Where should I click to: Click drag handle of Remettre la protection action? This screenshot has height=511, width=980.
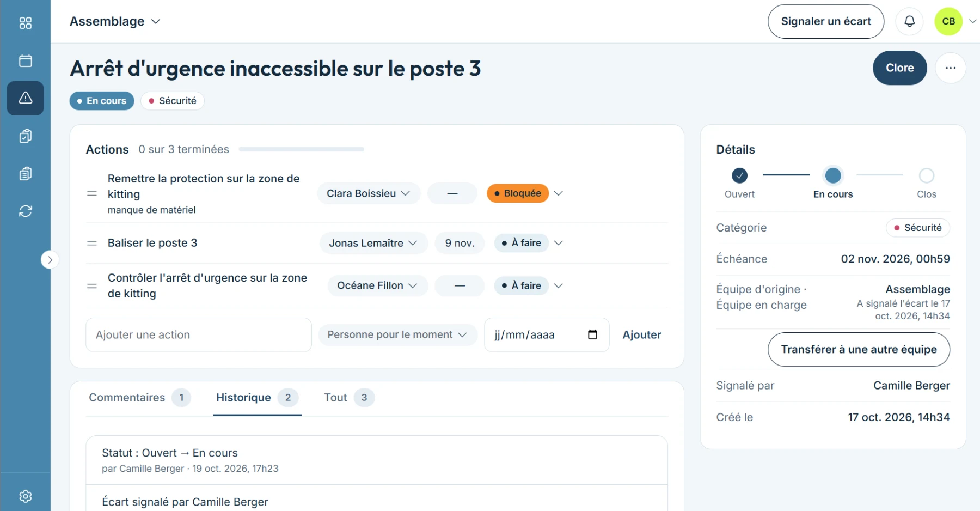(92, 193)
